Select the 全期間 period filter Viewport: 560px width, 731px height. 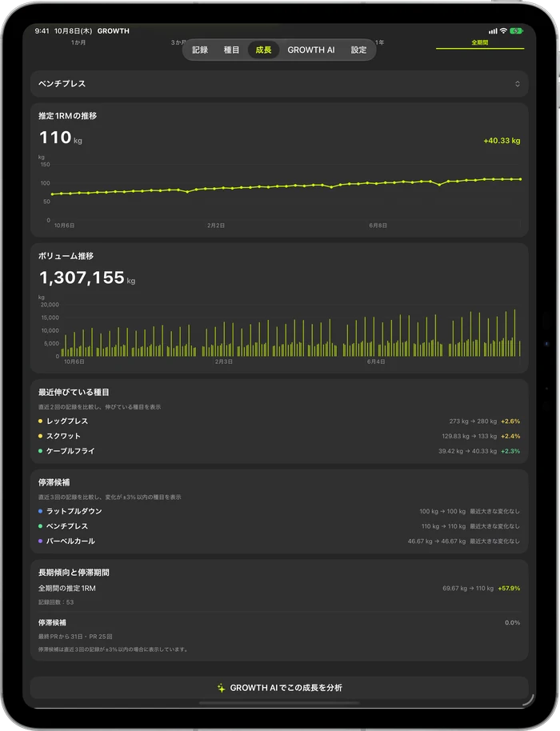tap(480, 42)
